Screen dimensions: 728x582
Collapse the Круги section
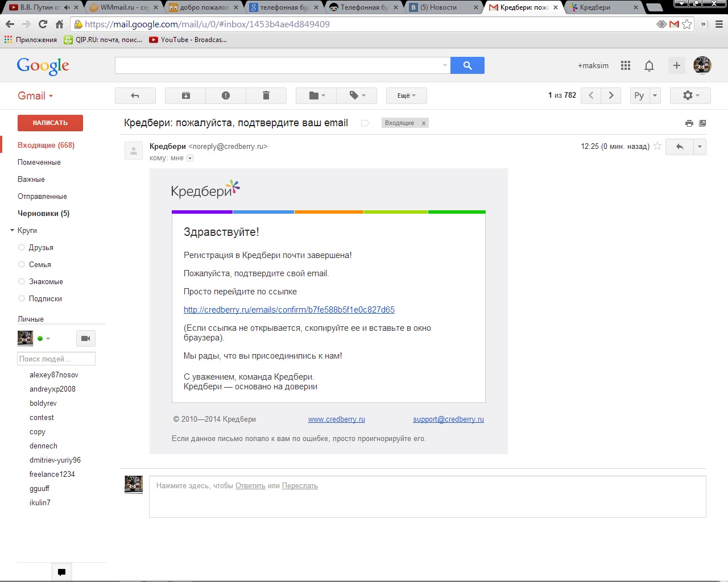(x=13, y=230)
